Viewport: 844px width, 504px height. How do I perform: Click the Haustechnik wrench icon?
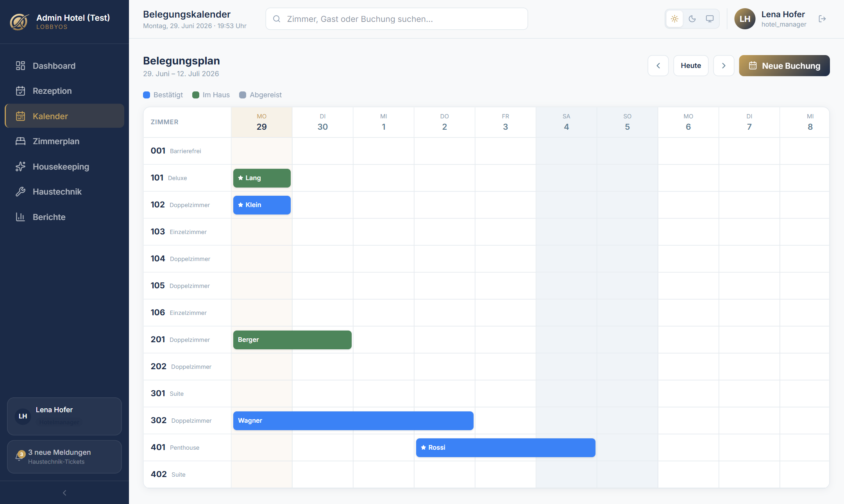[20, 192]
